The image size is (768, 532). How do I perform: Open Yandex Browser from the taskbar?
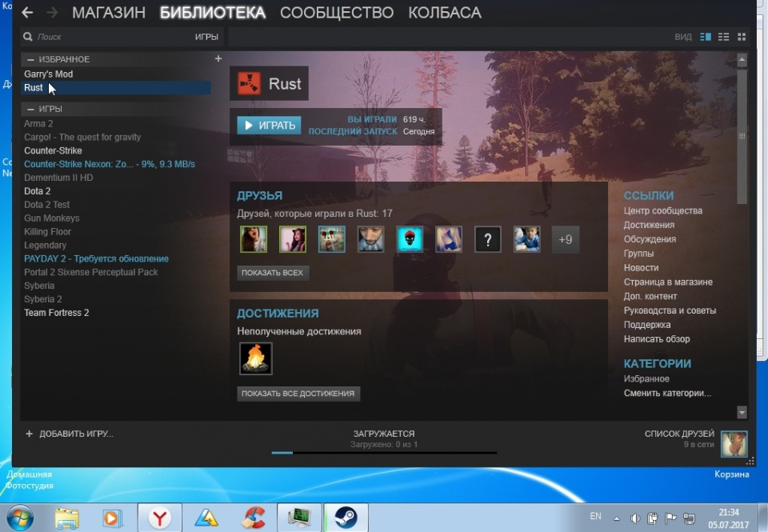(x=160, y=518)
